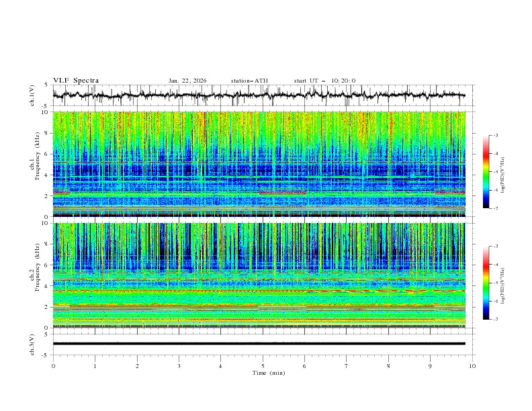Viewport: 532px width, 411px height.
Task: Click time axis tick label "10"
Action: click(x=472, y=366)
